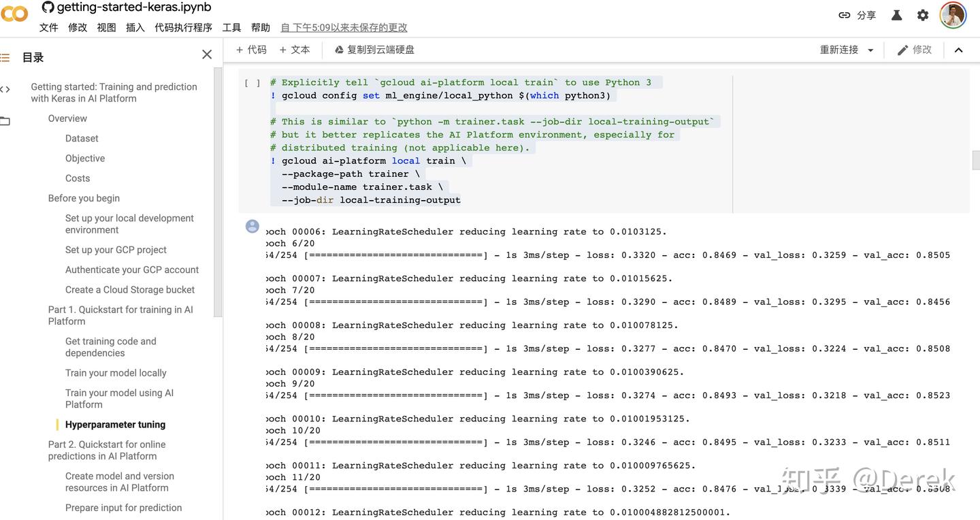This screenshot has width=980, height=520.
Task: Open the unsaved changes link 自下午5:09以来未保存的更改
Action: click(x=343, y=27)
